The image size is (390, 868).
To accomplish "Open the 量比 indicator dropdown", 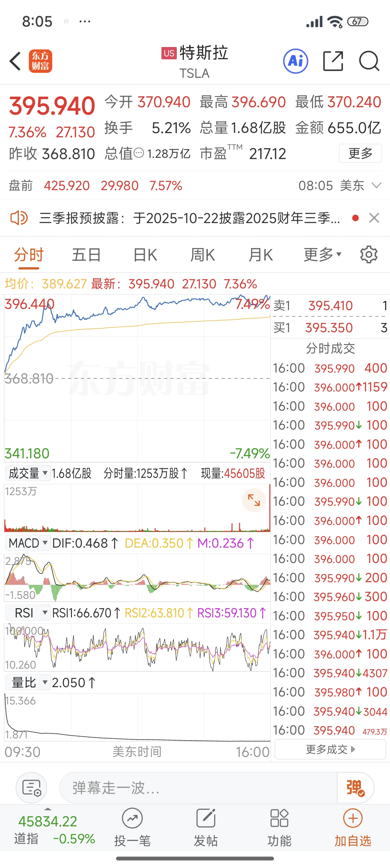I will (x=28, y=682).
